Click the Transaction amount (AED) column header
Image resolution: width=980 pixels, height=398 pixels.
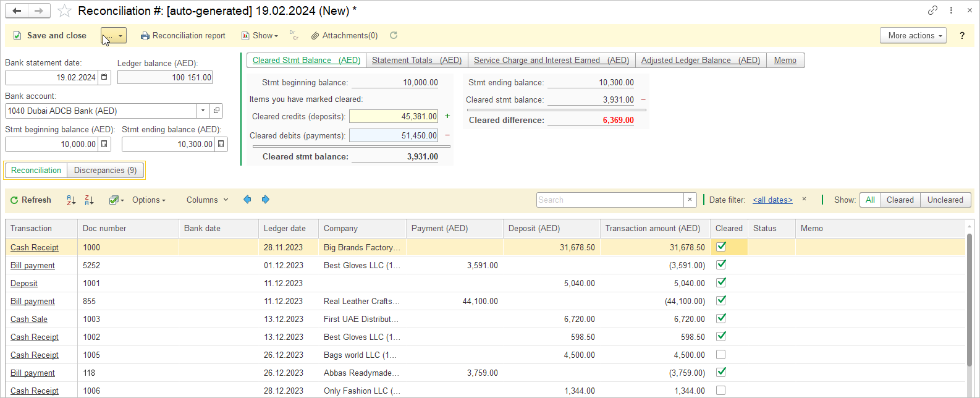655,228
